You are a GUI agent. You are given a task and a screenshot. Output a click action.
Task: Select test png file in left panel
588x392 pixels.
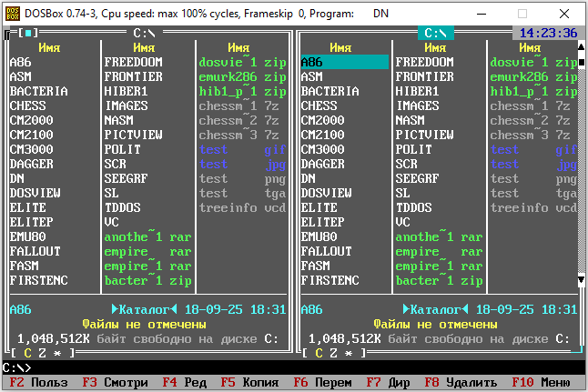[243, 178]
